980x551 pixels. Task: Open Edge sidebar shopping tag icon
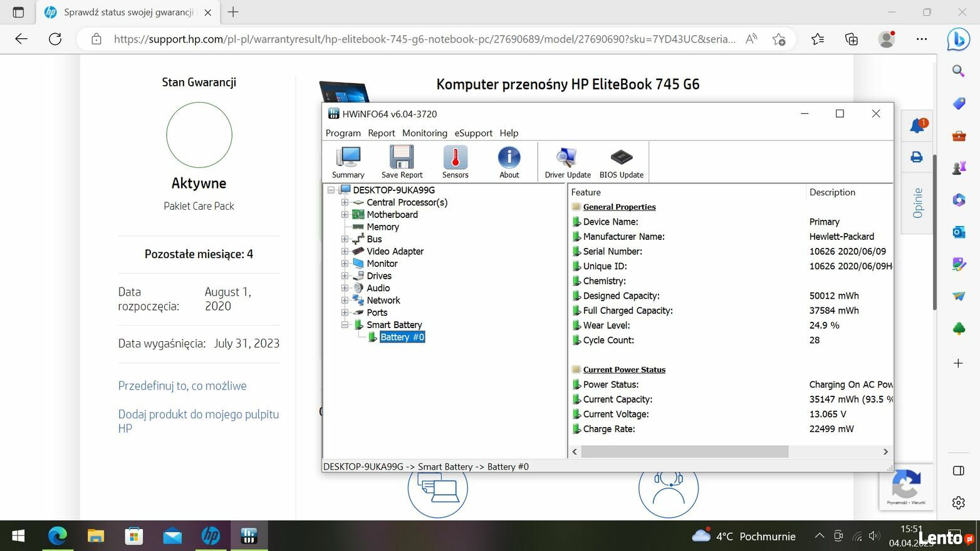pyautogui.click(x=959, y=103)
